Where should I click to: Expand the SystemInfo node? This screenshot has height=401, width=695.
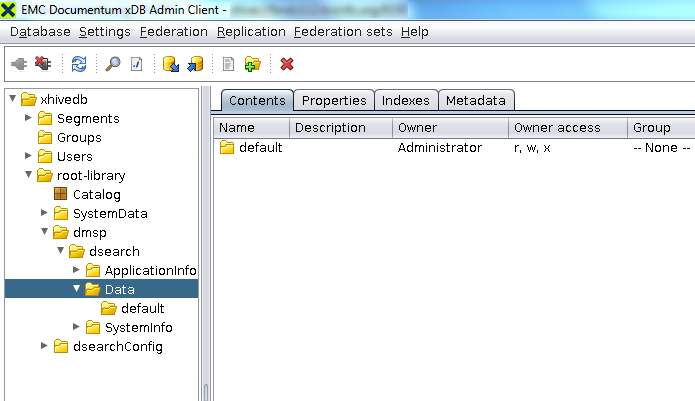coord(76,327)
